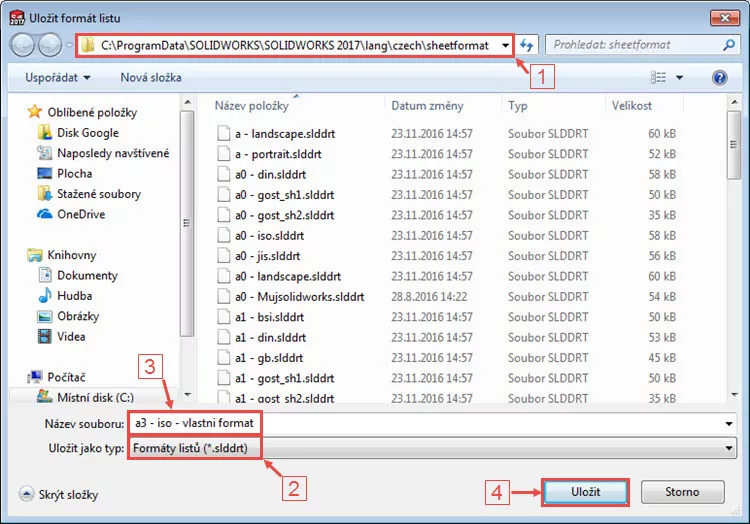
Task: Open Disk Google favorite
Action: tap(88, 133)
